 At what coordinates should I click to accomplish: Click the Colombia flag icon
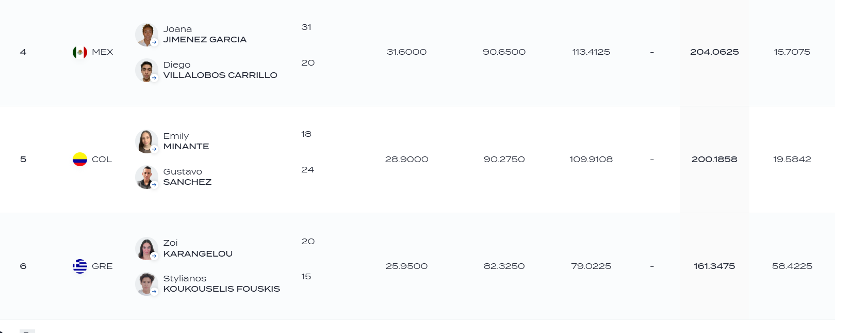pyautogui.click(x=80, y=160)
